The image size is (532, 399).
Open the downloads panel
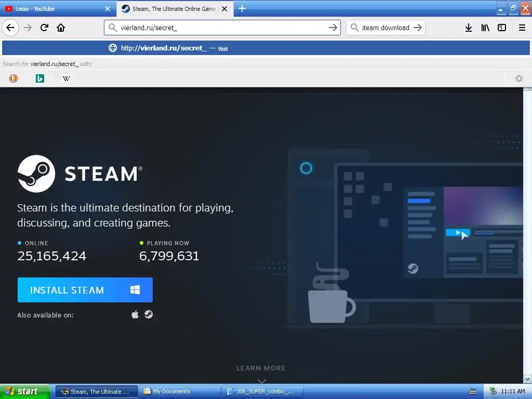(469, 28)
